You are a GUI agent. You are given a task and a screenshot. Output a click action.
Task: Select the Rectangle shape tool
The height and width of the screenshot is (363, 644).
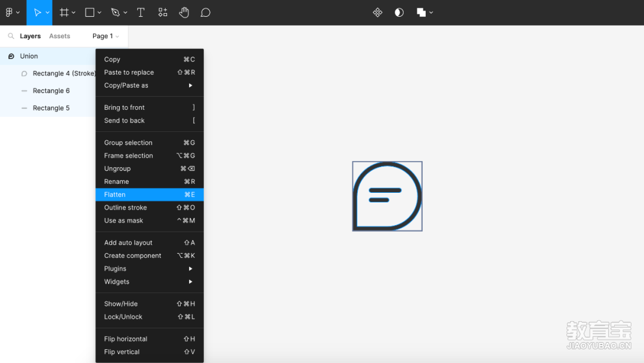89,13
